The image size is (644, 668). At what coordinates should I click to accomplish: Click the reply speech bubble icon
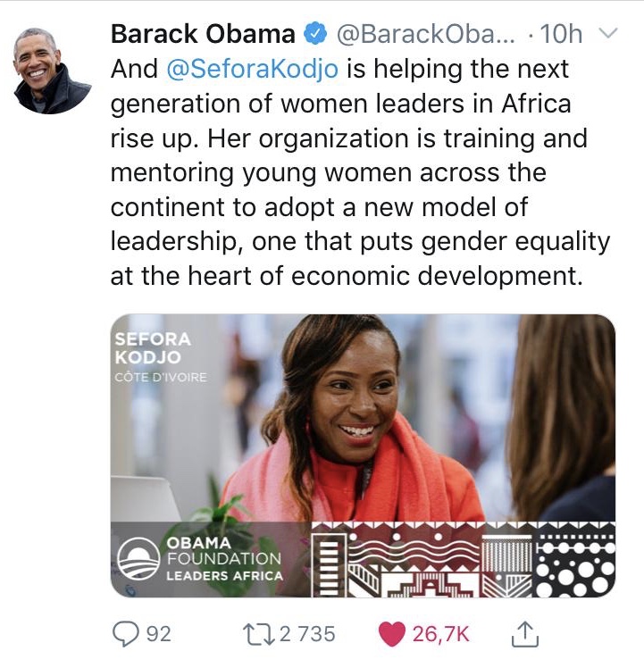(124, 633)
